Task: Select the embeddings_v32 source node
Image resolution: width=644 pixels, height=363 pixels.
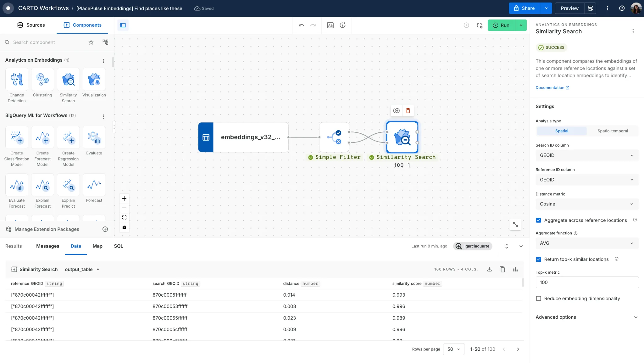Action: 243,137
